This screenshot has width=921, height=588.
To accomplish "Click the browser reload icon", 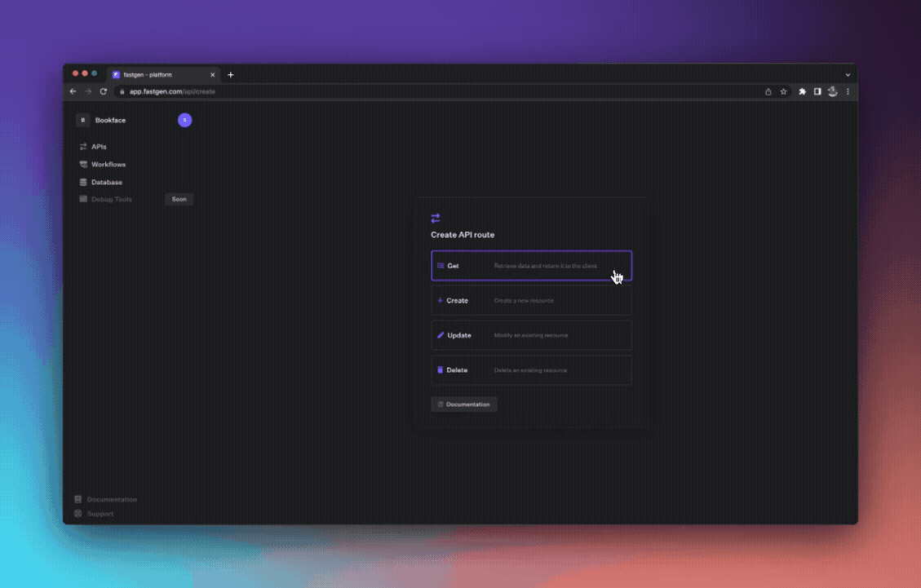I will click(x=104, y=92).
